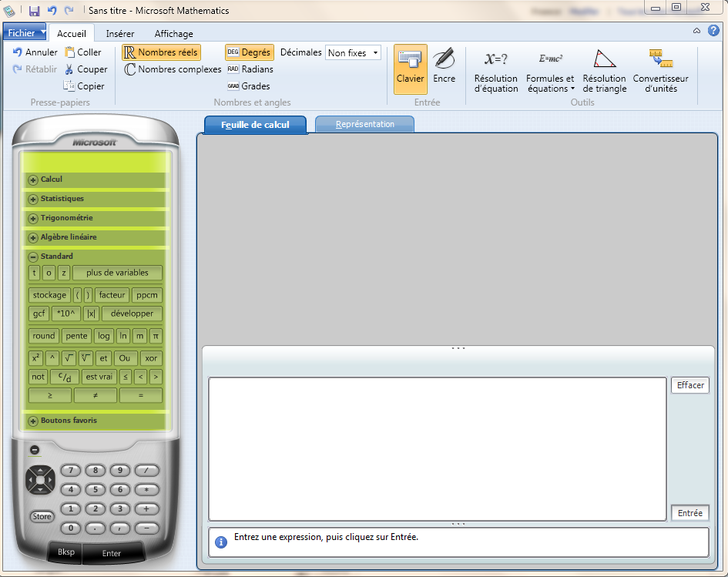Click the est vrai button
Image resolution: width=728 pixels, height=577 pixels.
[x=99, y=377]
